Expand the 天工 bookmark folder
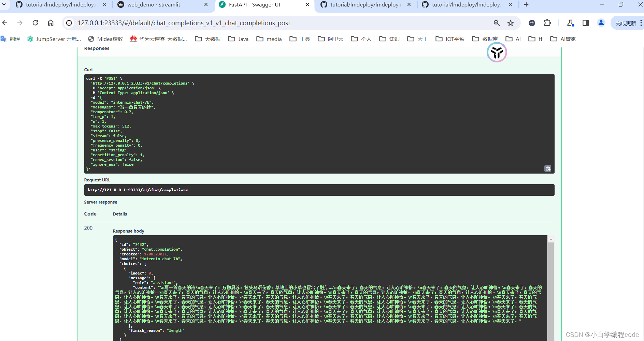 (x=417, y=39)
